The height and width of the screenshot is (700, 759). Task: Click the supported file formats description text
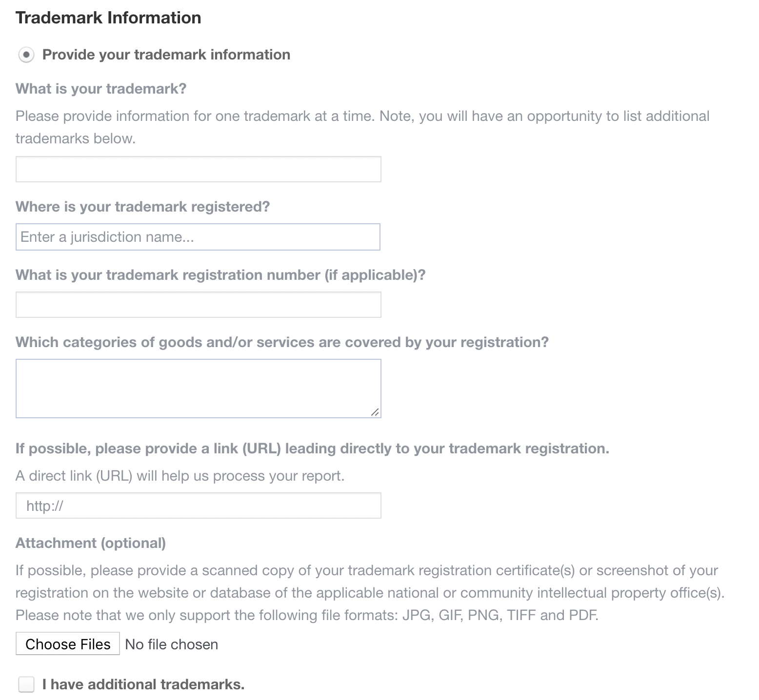coord(306,615)
